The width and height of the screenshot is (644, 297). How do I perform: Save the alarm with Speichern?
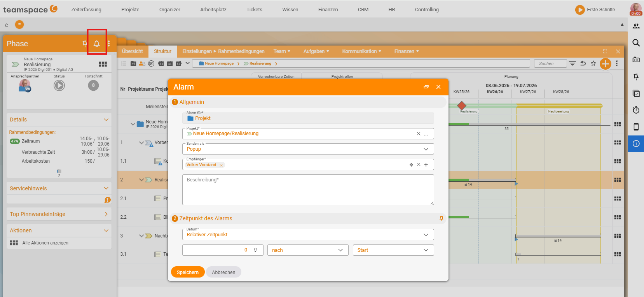coord(188,272)
